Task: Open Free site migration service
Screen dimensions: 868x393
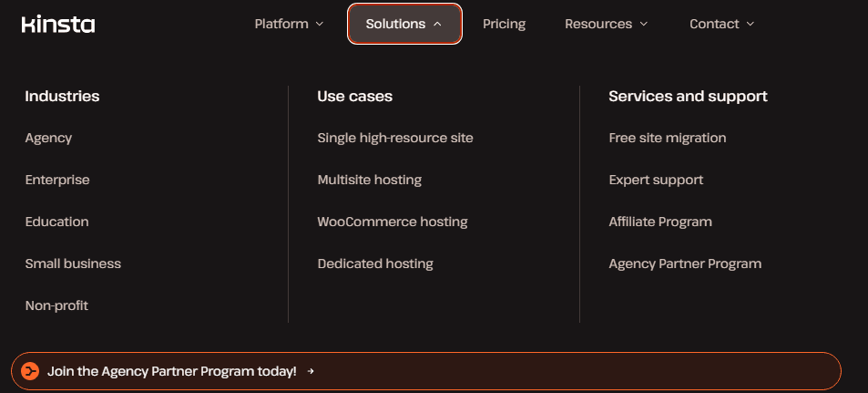Action: pyautogui.click(x=668, y=138)
